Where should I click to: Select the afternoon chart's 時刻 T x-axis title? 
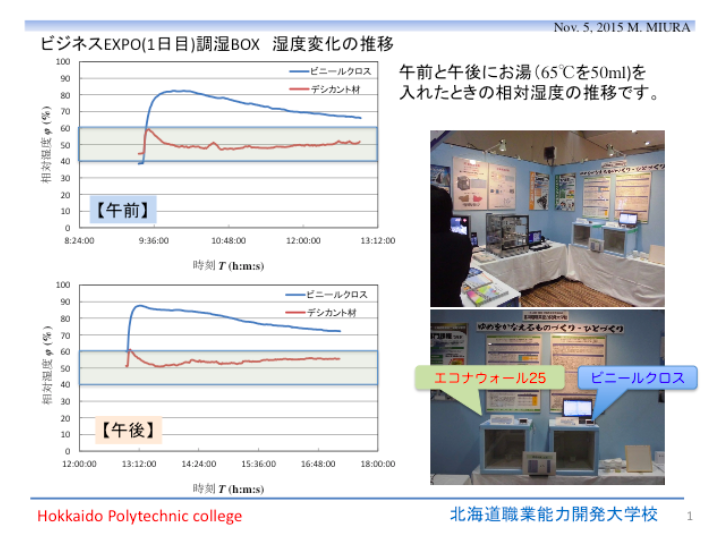coord(227,488)
